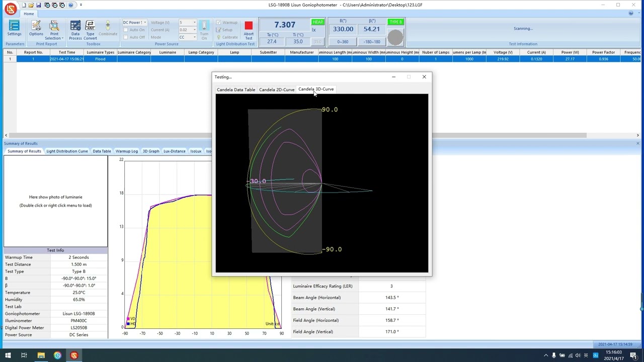Click the gray round status indicator
Viewport: 644px width, 362px height.
coord(395,37)
